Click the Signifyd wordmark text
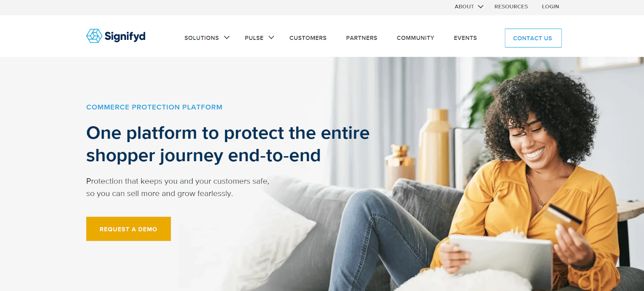The height and width of the screenshot is (291, 644). pyautogui.click(x=125, y=37)
